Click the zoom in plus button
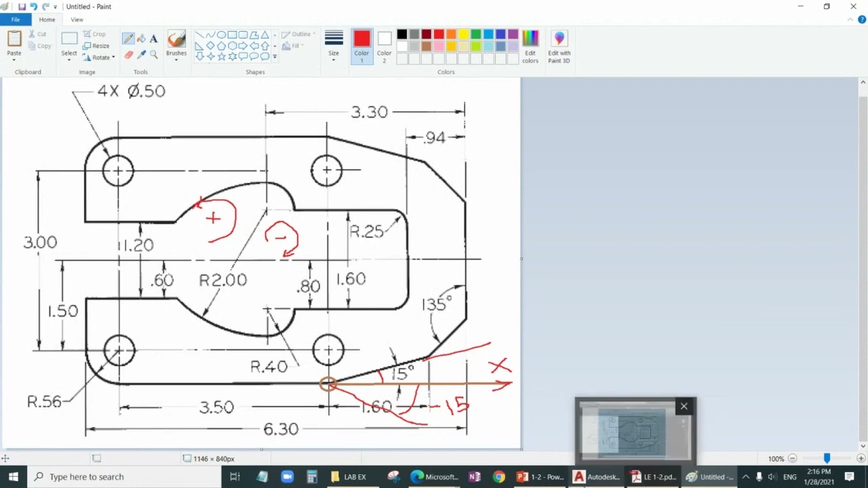 862,459
